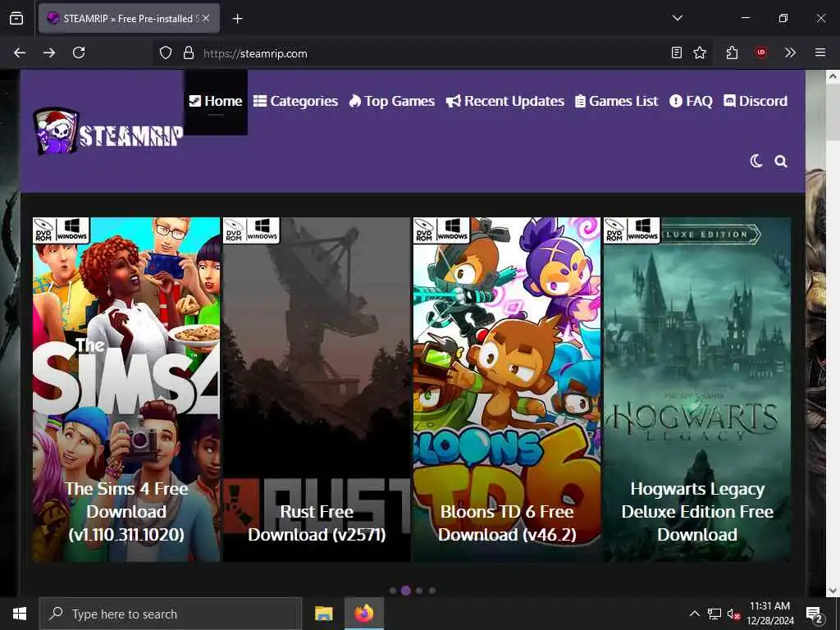Select the second highlighted carousel dot
840x630 pixels.
(x=406, y=591)
